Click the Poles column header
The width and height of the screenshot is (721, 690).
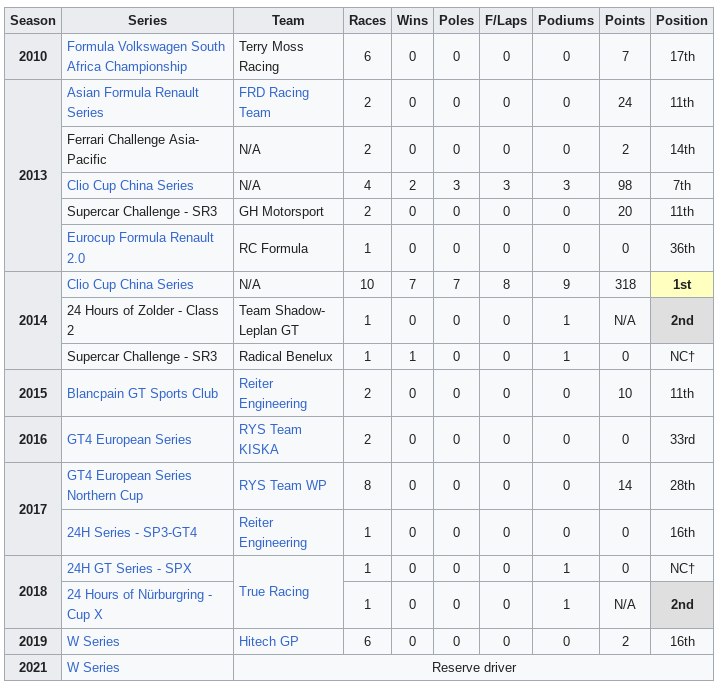coord(456,21)
